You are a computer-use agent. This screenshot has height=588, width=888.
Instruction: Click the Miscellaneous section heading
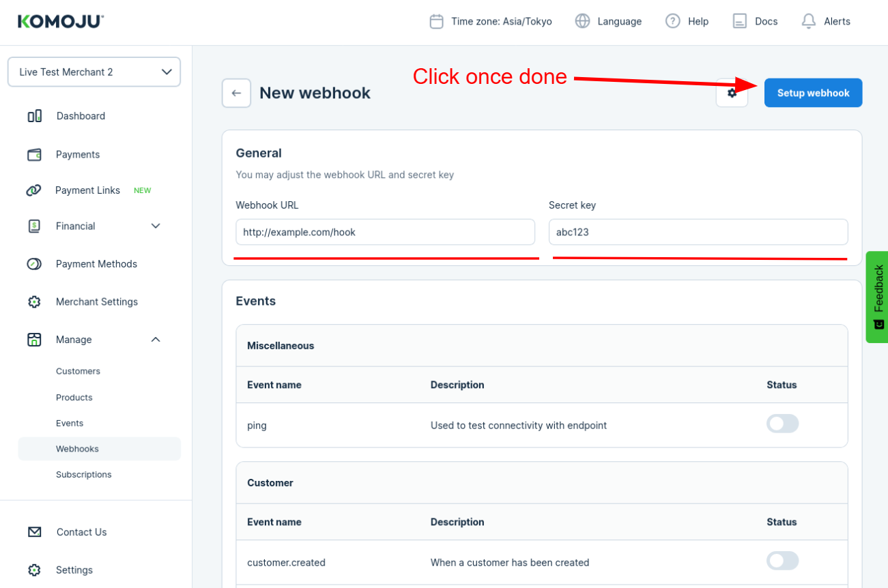[281, 346]
